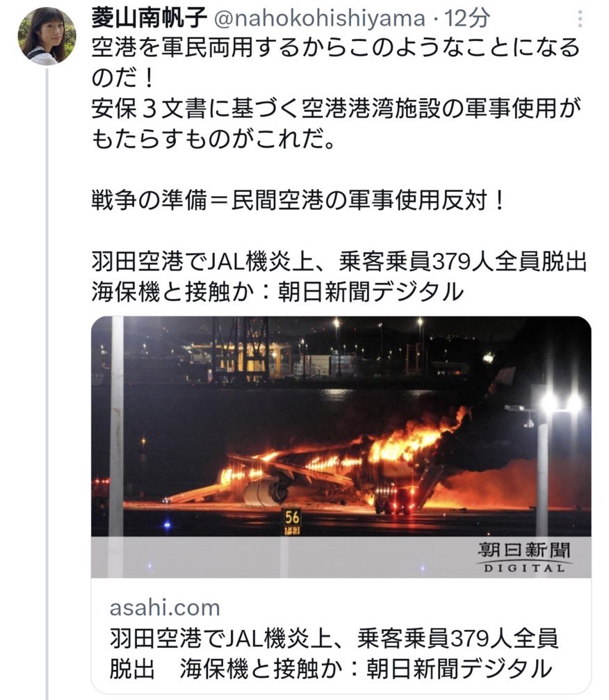609x700 pixels.
Task: Open the @nahokohishiyama handle link
Action: coord(320,18)
